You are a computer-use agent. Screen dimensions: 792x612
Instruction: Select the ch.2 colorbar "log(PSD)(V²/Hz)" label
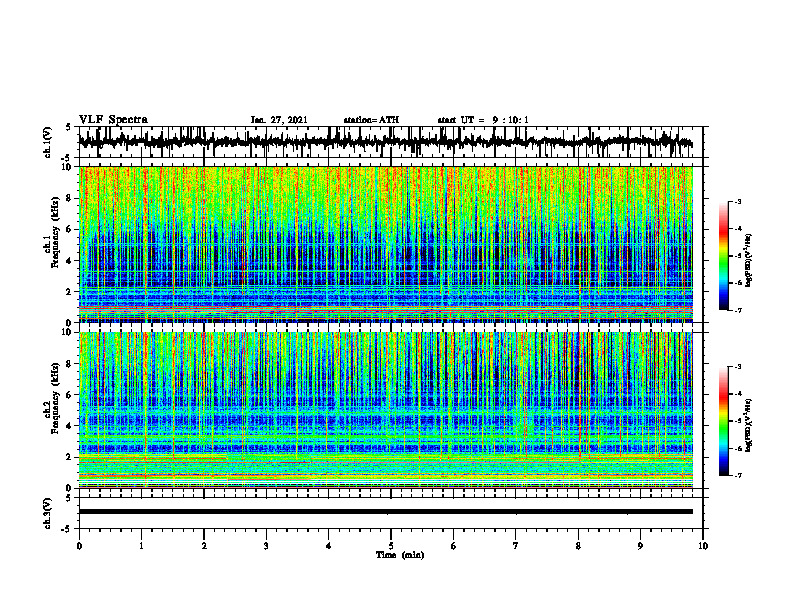pyautogui.click(x=749, y=425)
